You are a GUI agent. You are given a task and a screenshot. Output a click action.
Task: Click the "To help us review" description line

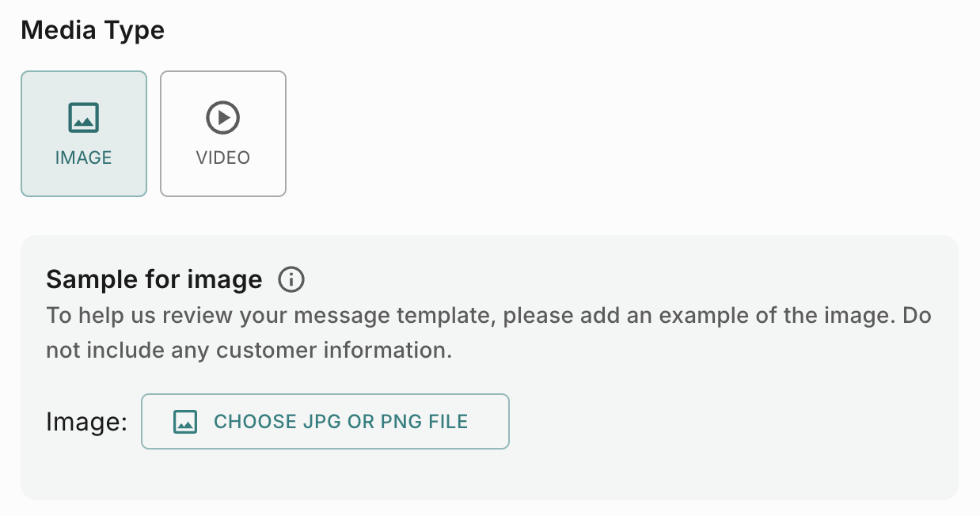click(488, 316)
